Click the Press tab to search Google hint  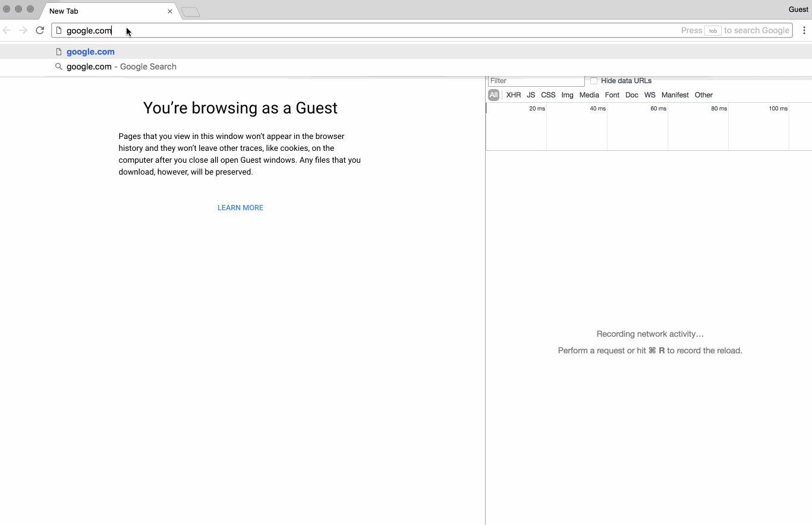pyautogui.click(x=735, y=30)
